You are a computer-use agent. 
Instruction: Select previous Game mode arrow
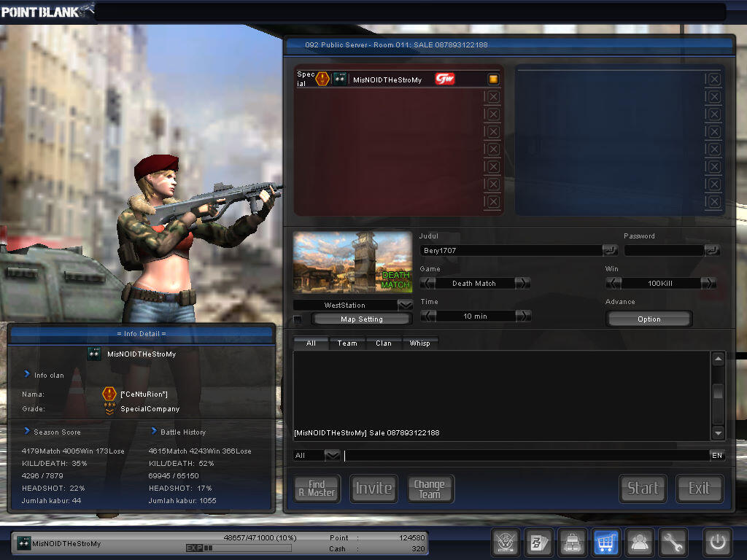[427, 284]
